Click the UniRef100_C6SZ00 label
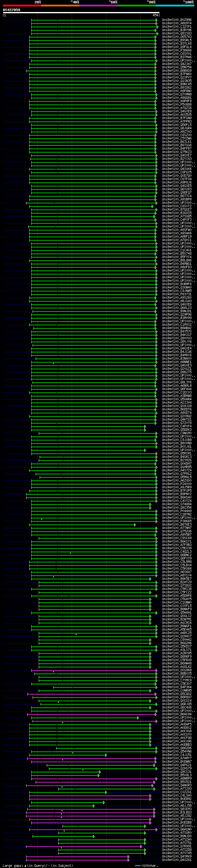This screenshot has width=197, height=868. pyautogui.click(x=177, y=135)
